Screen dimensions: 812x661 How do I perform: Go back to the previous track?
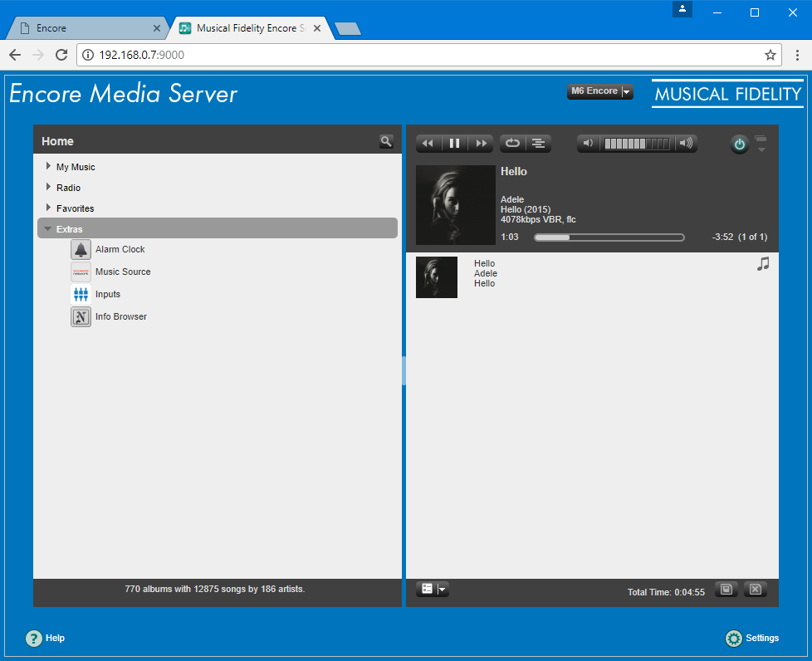(x=428, y=144)
